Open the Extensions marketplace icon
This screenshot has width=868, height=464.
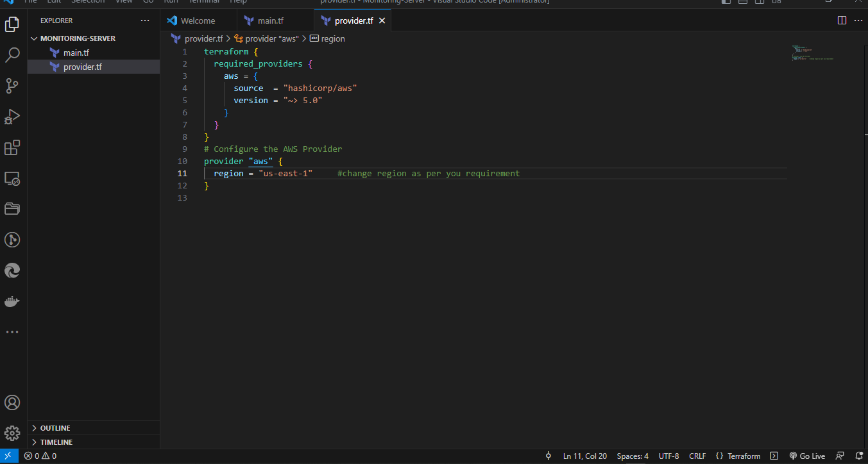(x=12, y=148)
